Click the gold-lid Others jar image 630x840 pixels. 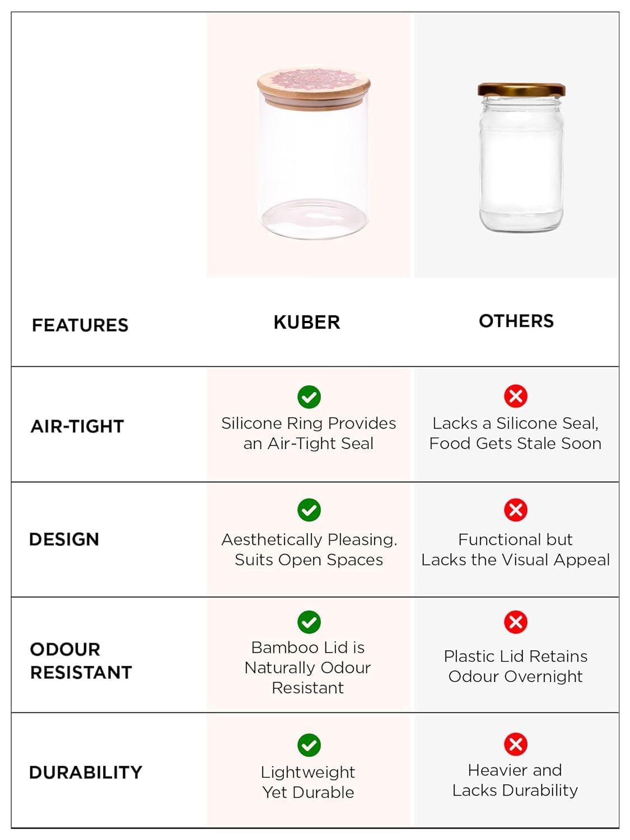521,157
